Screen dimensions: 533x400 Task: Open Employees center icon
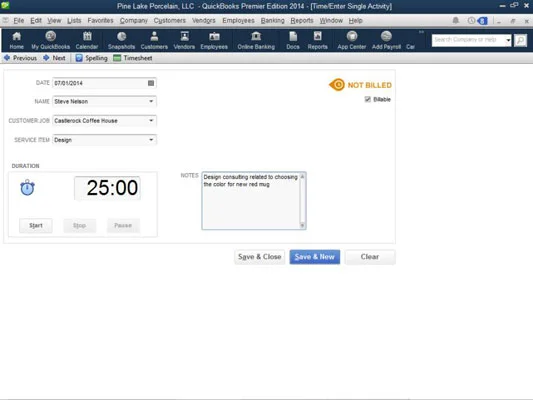pos(214,40)
